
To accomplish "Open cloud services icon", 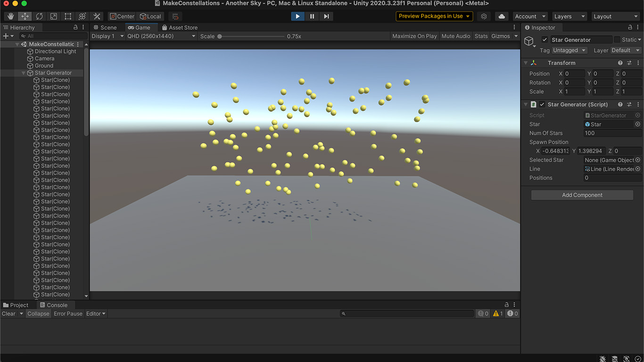I will pos(502,16).
